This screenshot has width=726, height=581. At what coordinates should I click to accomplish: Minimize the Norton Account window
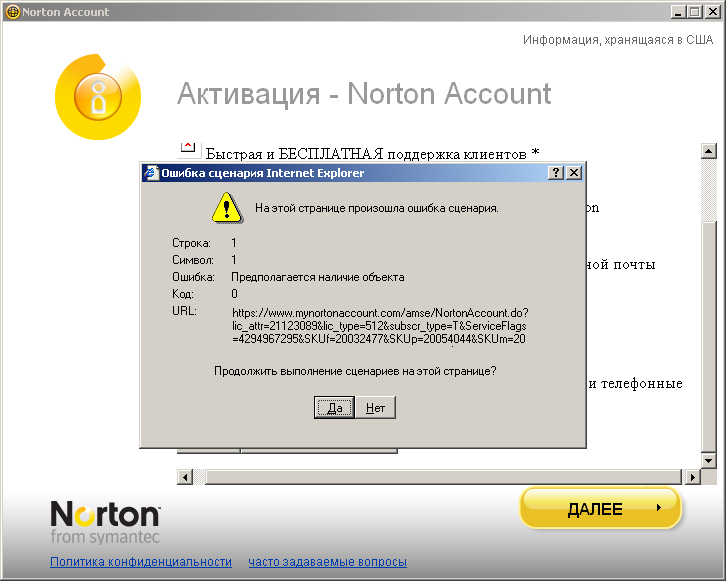click(678, 12)
